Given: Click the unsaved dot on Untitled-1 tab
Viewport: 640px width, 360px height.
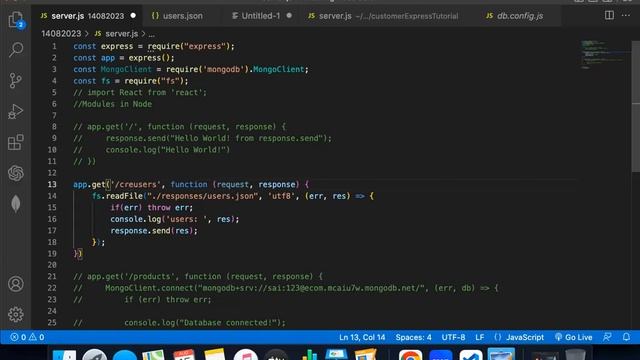Looking at the screenshot, I should coord(289,16).
